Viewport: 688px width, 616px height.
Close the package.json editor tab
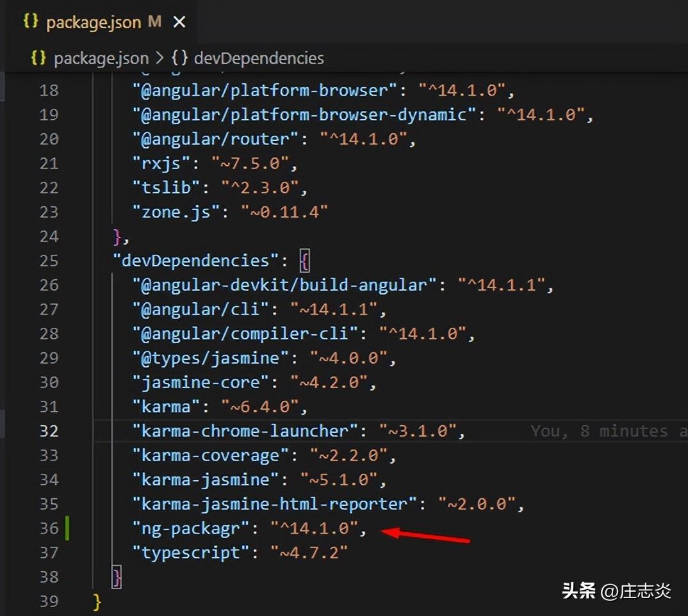coord(179,22)
